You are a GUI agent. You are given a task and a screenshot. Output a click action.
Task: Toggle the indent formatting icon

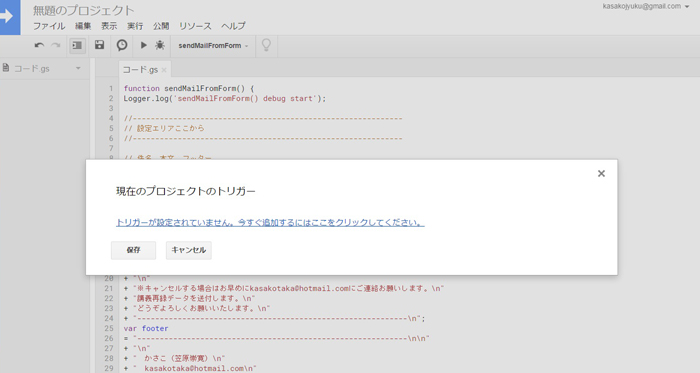point(77,45)
